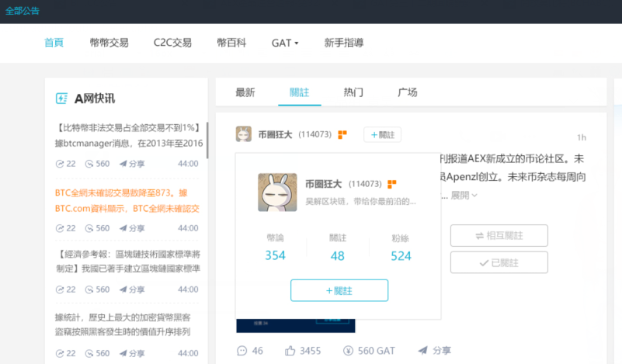Click the 币圈狂大 avatar in popup card
622x364 pixels.
(277, 192)
